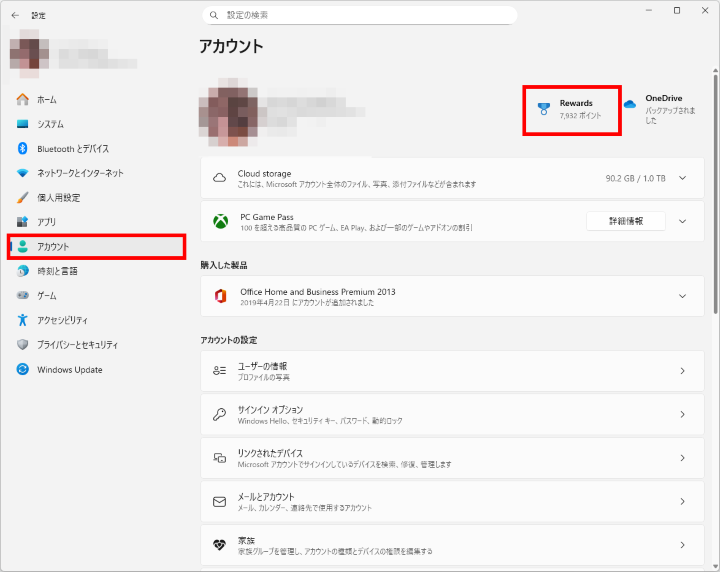The height and width of the screenshot is (572, 720).
Task: Select プライバシーとセキュリティ in the sidebar
Action: pyautogui.click(x=96, y=344)
